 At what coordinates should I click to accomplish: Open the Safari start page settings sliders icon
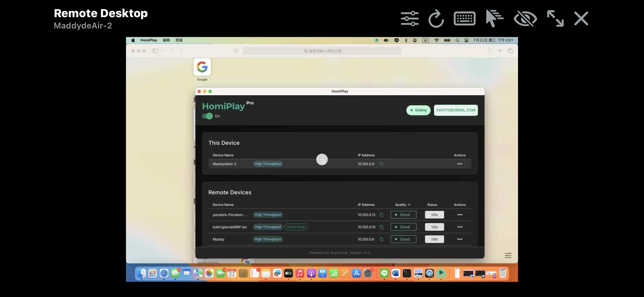508,255
